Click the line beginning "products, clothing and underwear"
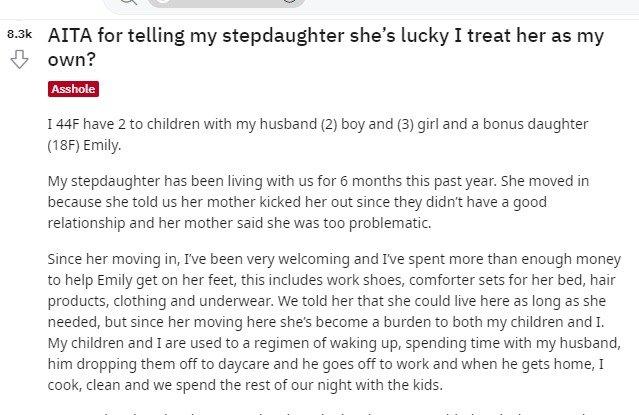 pyautogui.click(x=327, y=301)
